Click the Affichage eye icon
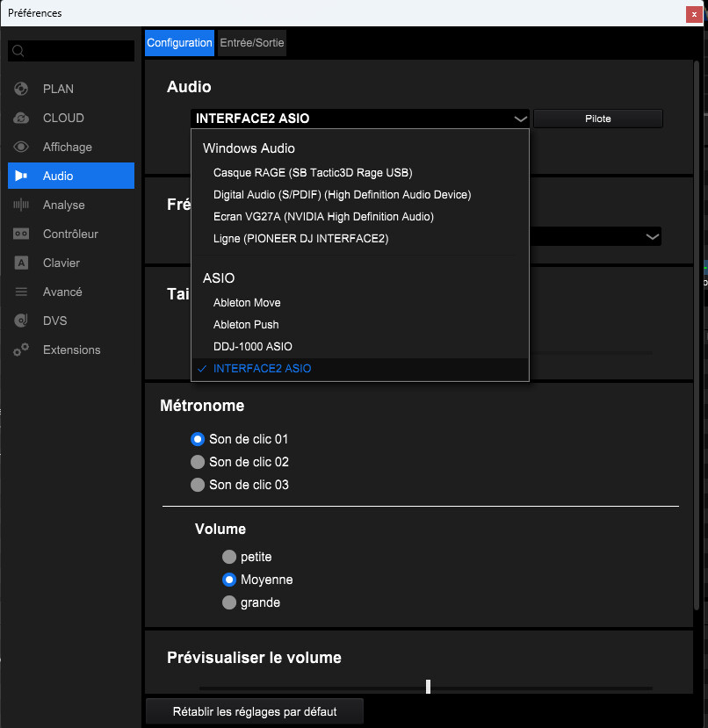Viewport: 708px width, 728px height. click(x=21, y=147)
